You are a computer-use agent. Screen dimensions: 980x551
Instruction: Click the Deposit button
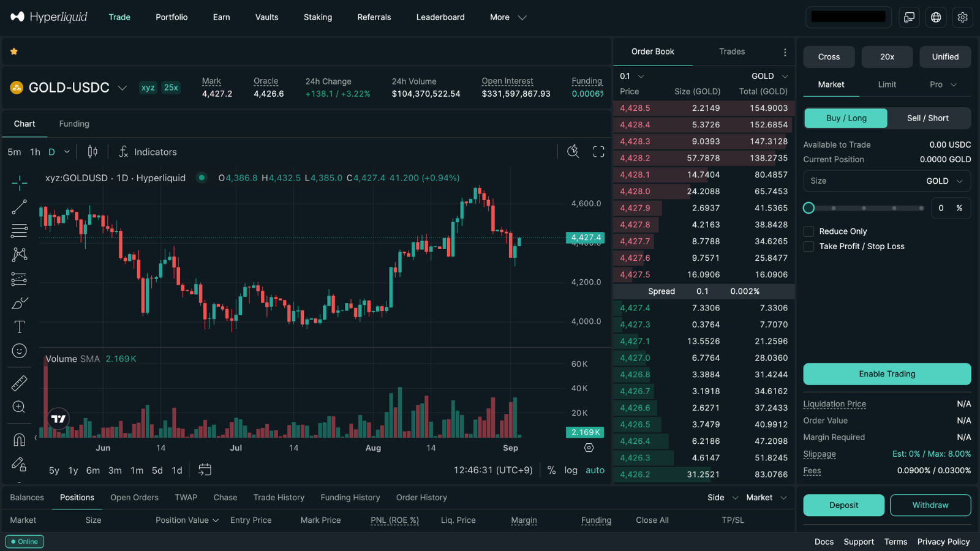point(844,505)
